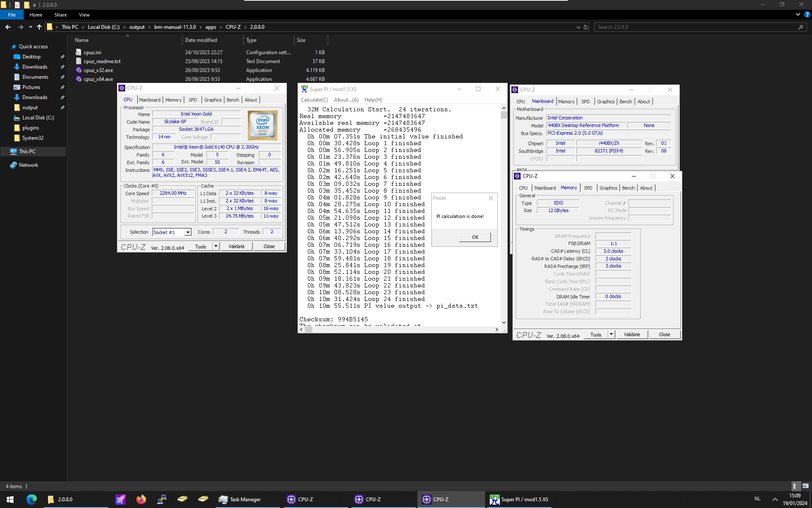
Task: Open Graphics tab in CPU window
Action: [213, 100]
